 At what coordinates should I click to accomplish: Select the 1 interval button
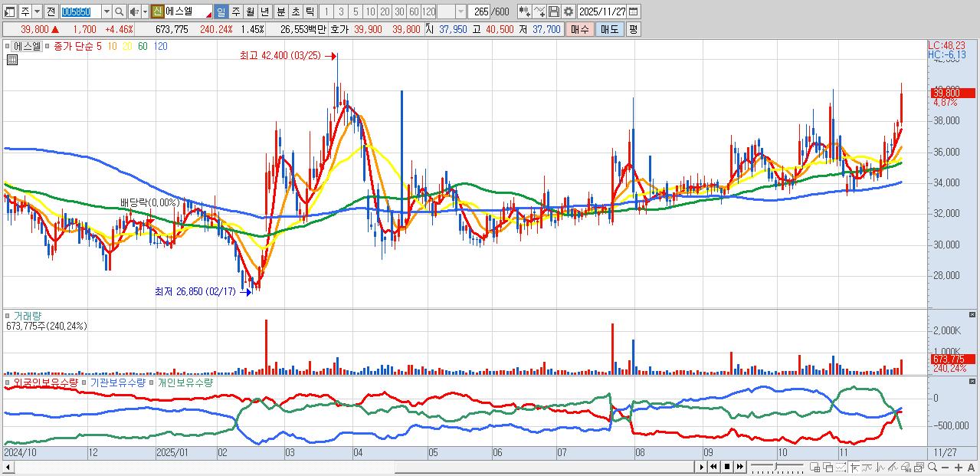coord(326,11)
